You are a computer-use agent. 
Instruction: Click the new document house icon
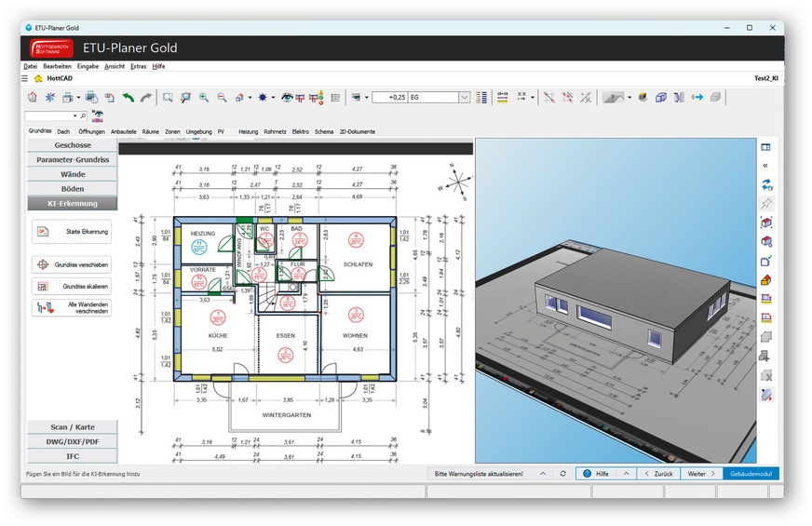pos(32,98)
